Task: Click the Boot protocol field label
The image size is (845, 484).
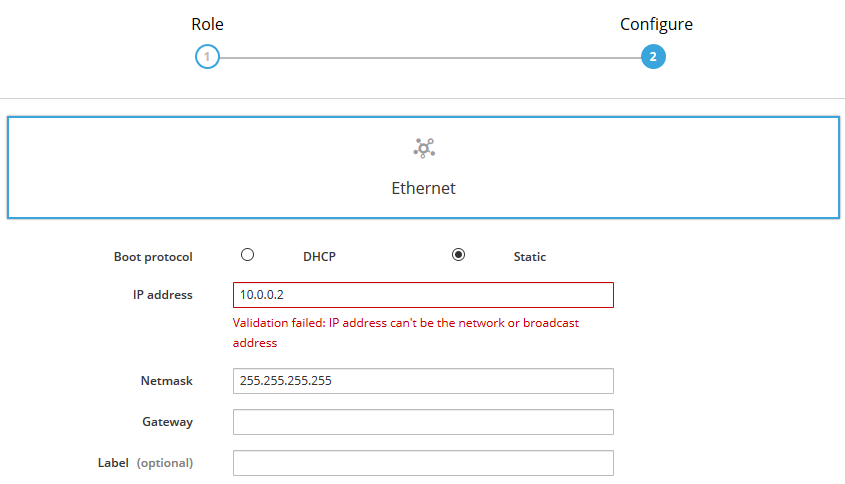Action: [153, 257]
